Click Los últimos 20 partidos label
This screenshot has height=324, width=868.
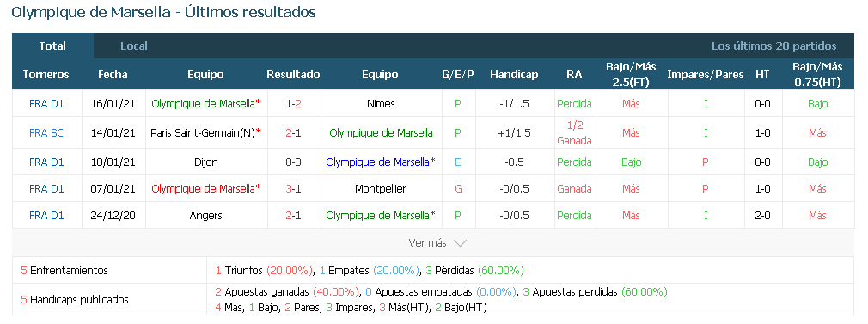pyautogui.click(x=773, y=46)
